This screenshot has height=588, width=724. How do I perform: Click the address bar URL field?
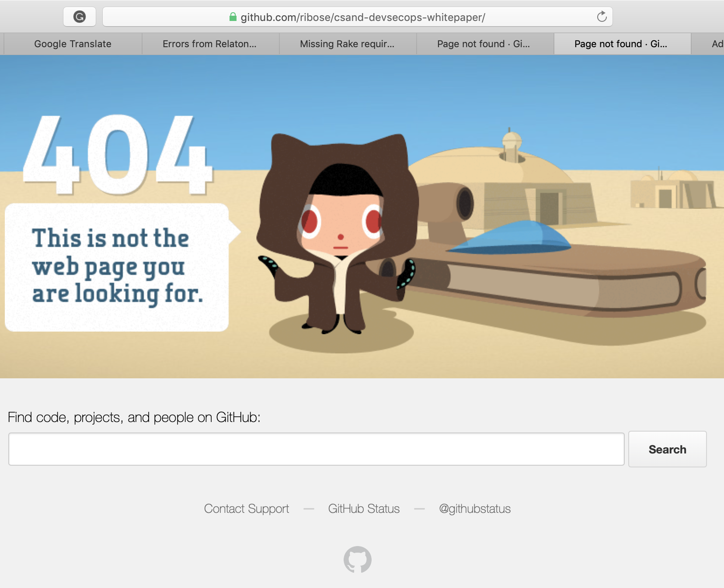(x=357, y=17)
